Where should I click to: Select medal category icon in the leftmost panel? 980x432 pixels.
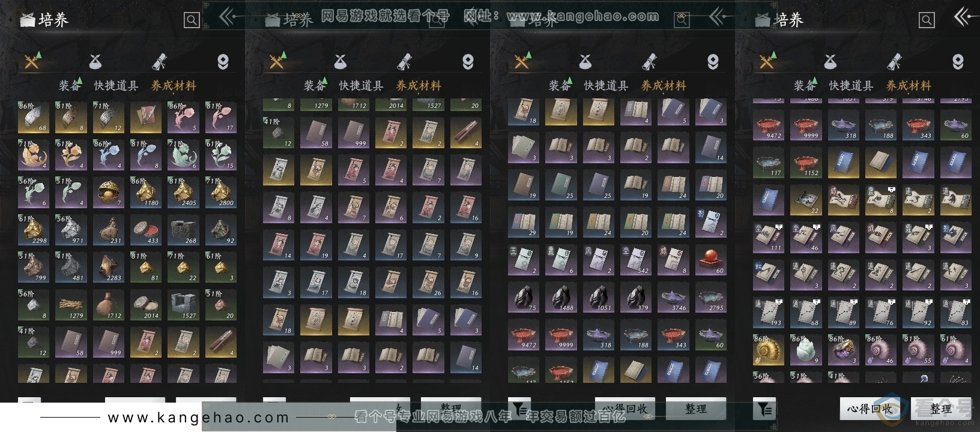[223, 61]
